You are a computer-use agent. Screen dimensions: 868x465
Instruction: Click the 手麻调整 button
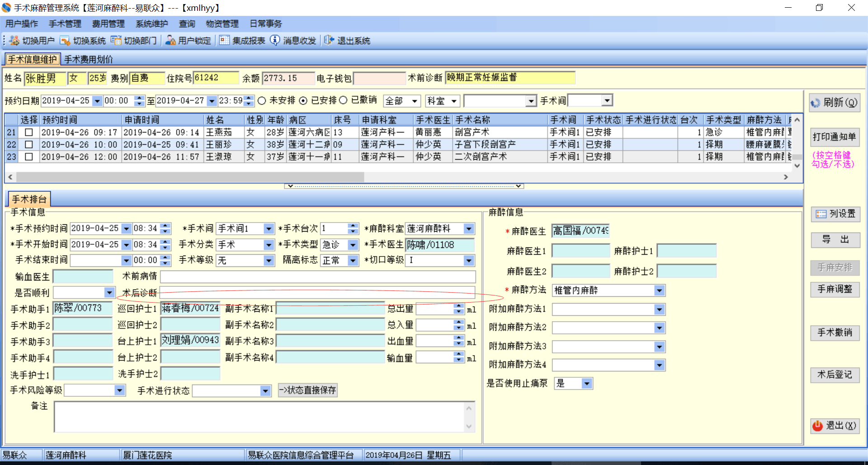pos(835,289)
